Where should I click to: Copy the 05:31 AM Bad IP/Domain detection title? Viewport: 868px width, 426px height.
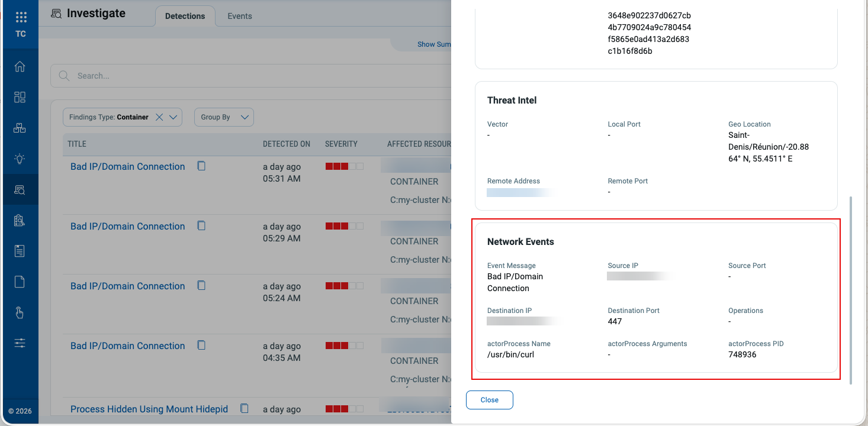[201, 166]
